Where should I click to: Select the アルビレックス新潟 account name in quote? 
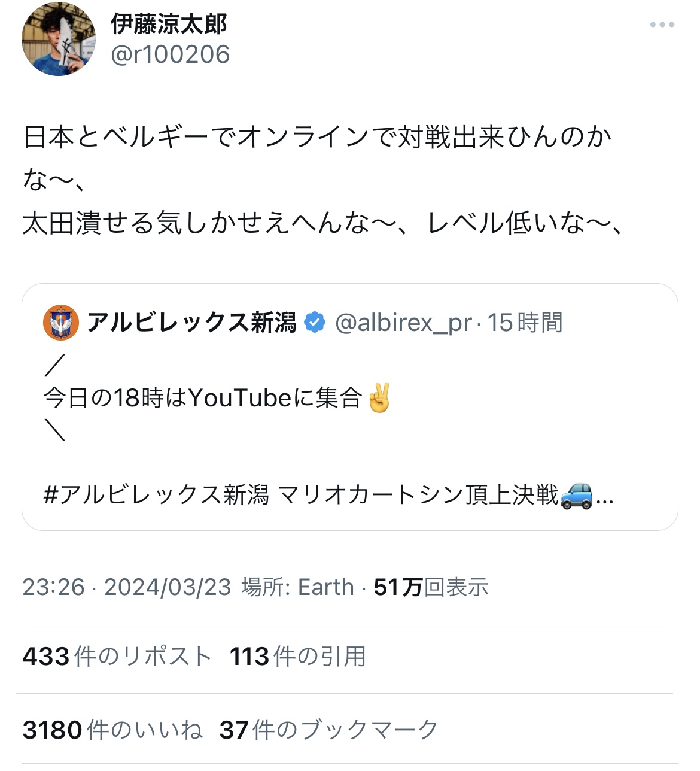(x=191, y=323)
